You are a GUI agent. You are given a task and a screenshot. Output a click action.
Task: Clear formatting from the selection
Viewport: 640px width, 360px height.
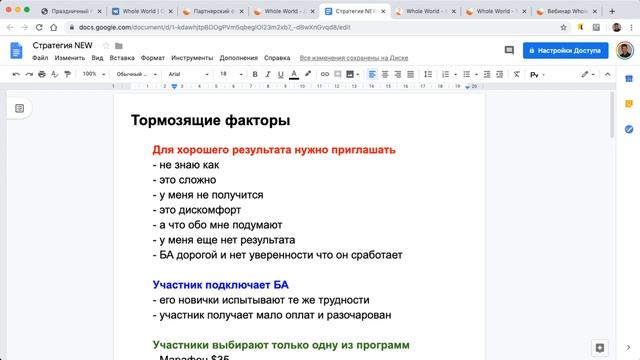click(516, 74)
